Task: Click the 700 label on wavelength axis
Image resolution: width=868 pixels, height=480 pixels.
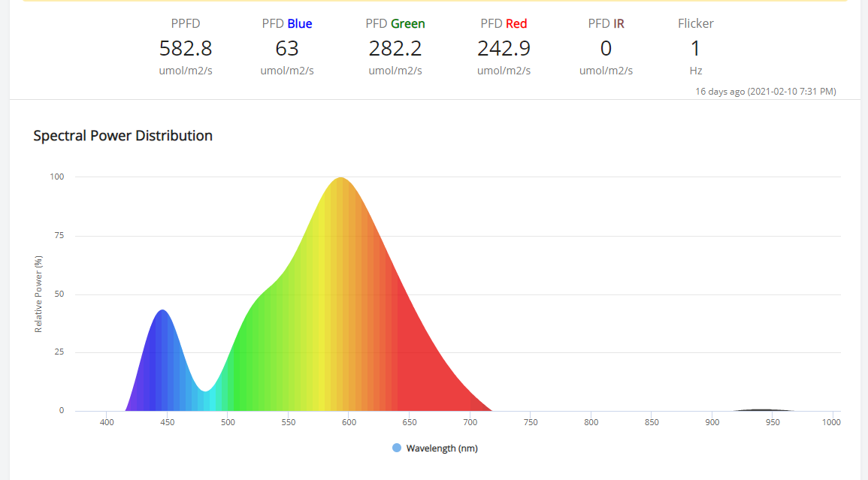Action: coord(470,422)
